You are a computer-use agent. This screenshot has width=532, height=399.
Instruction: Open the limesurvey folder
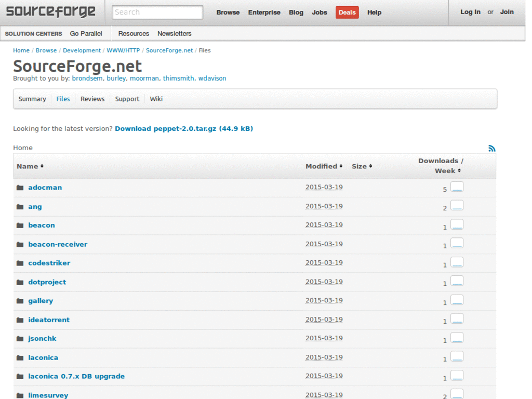pos(48,395)
